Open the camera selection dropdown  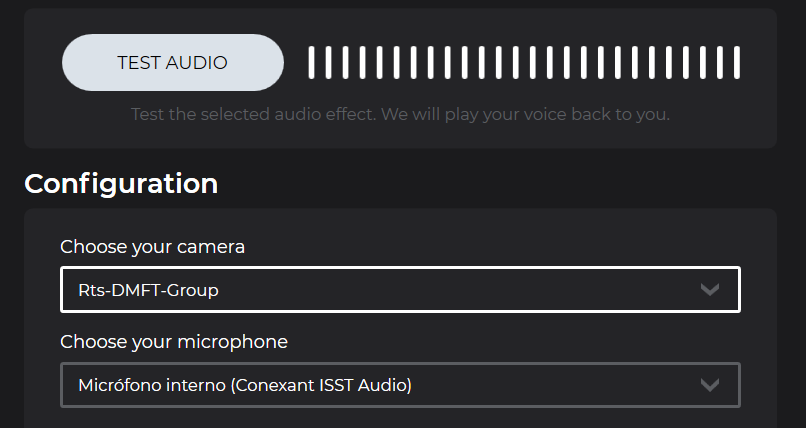pos(400,290)
